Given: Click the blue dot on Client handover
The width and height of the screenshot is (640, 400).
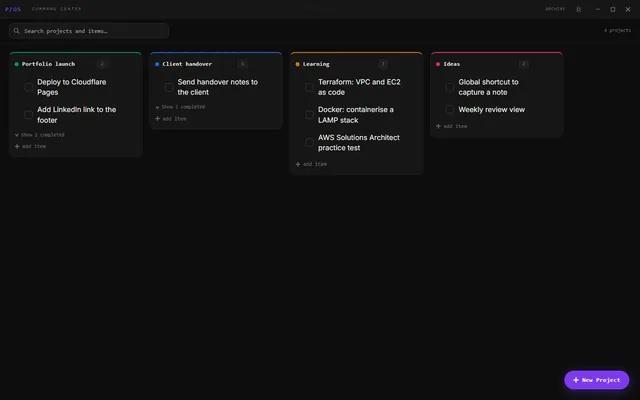Looking at the screenshot, I should tap(157, 64).
